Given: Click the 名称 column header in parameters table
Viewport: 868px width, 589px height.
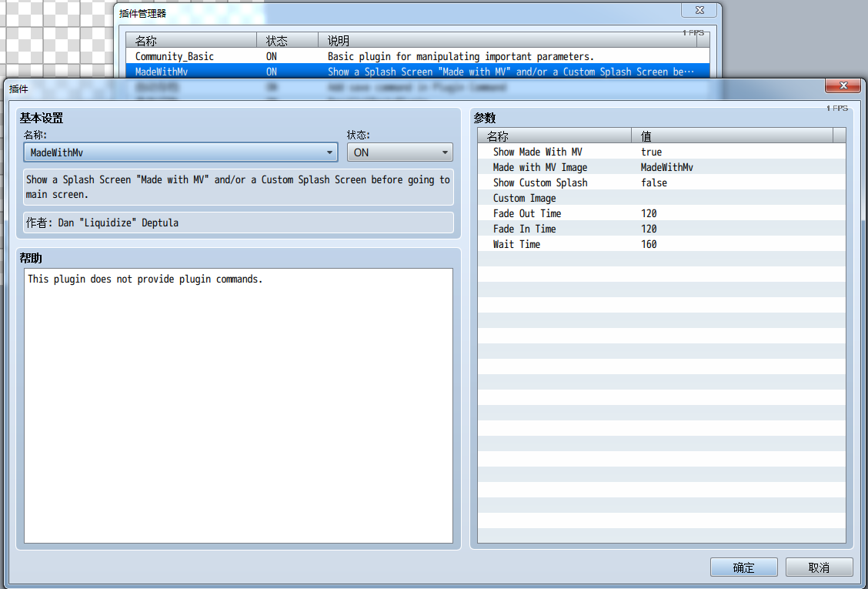Looking at the screenshot, I should [555, 136].
